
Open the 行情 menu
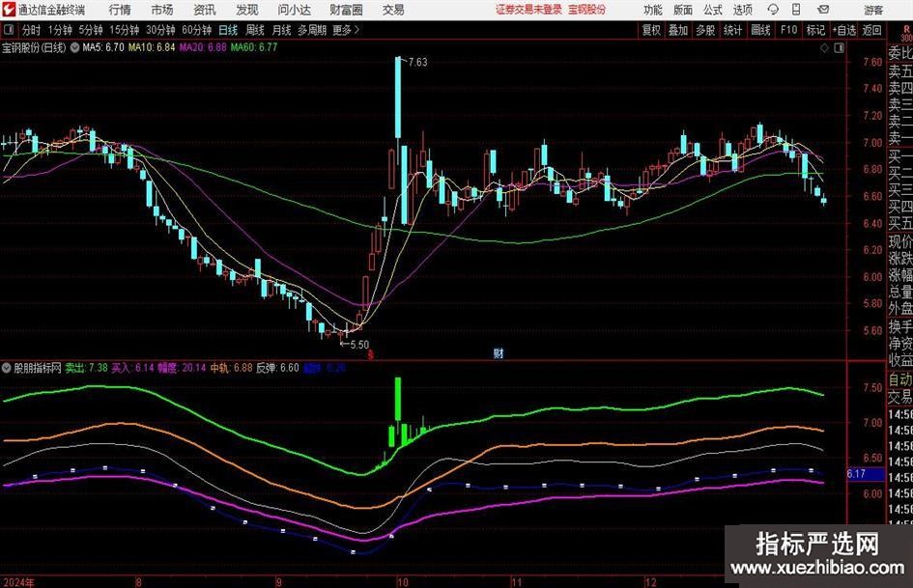(120, 10)
